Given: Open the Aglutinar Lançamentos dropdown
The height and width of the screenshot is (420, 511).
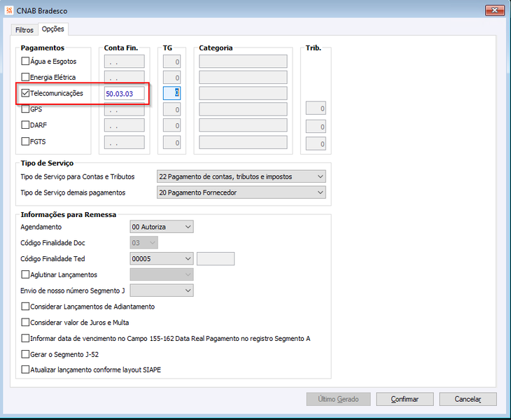Looking at the screenshot, I should tap(162, 274).
